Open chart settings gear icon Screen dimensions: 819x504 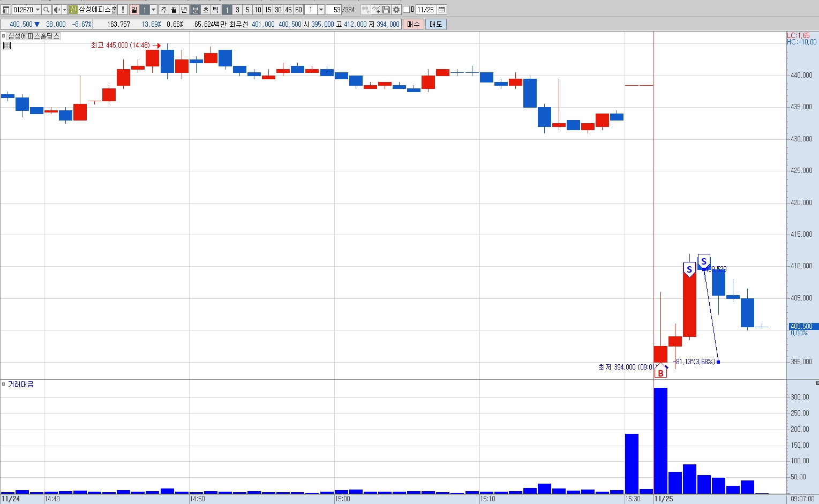click(x=396, y=10)
